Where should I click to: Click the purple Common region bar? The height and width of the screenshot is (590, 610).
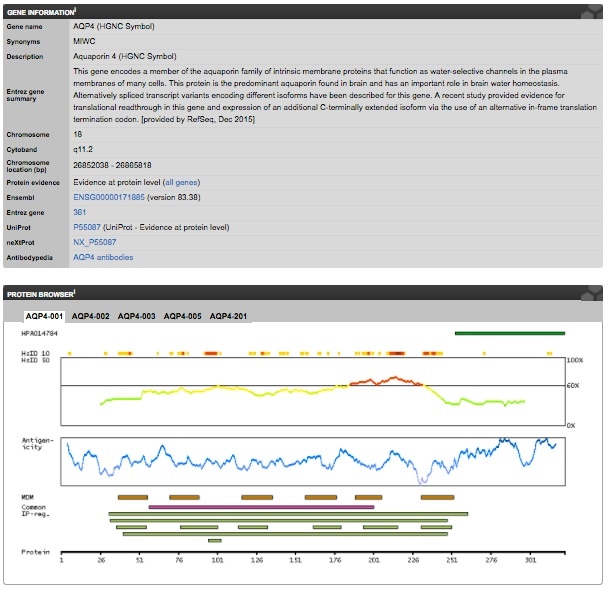[x=261, y=507]
